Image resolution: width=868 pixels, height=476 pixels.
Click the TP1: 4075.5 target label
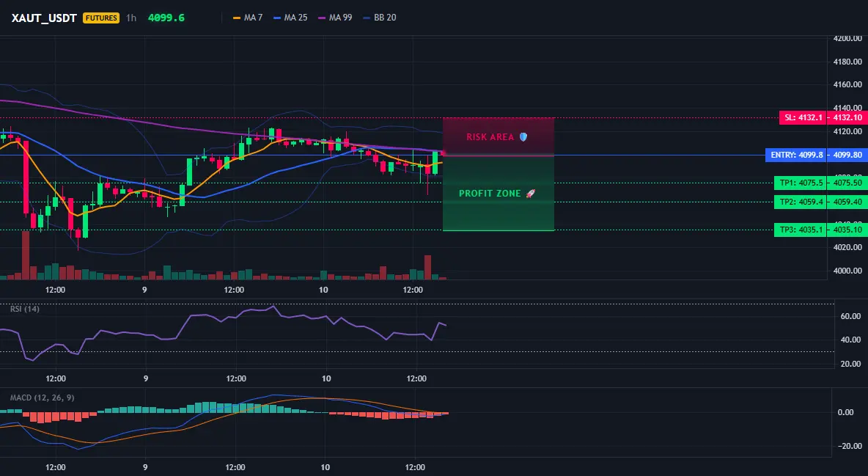801,183
